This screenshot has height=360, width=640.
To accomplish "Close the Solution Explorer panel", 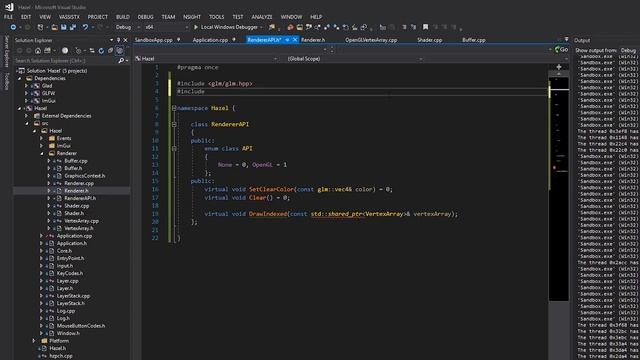I will (125, 40).
